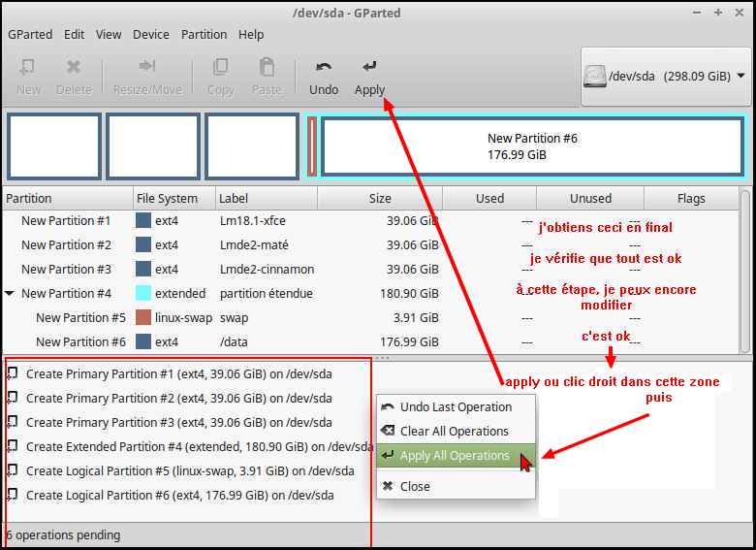The width and height of the screenshot is (756, 550).
Task: Click the New partition toolbar icon
Action: 28,68
